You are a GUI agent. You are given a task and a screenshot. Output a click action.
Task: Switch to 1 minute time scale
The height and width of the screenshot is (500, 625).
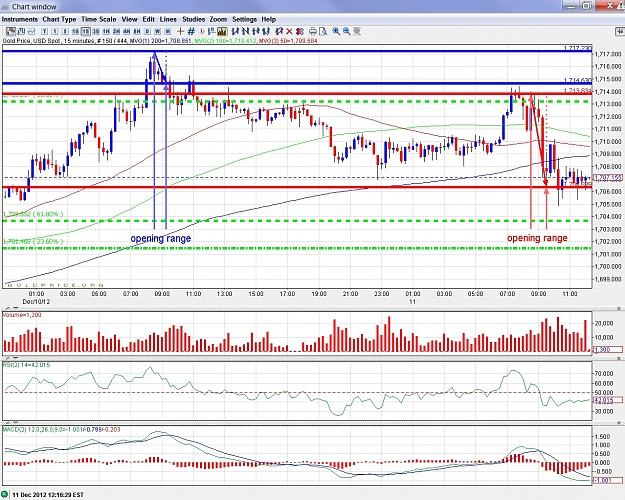[x=55, y=31]
